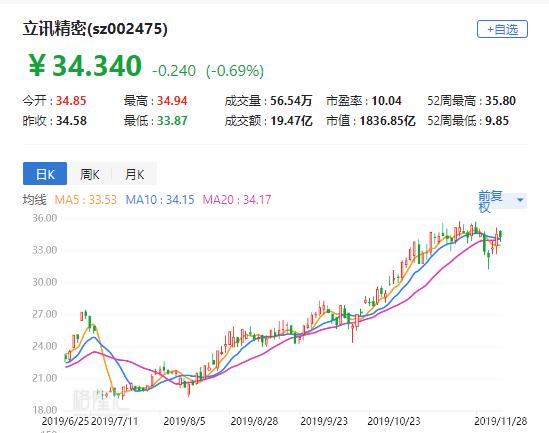The width and height of the screenshot is (549, 433).
Task: Click the 最高 high value 34.94
Action: pyautogui.click(x=172, y=101)
